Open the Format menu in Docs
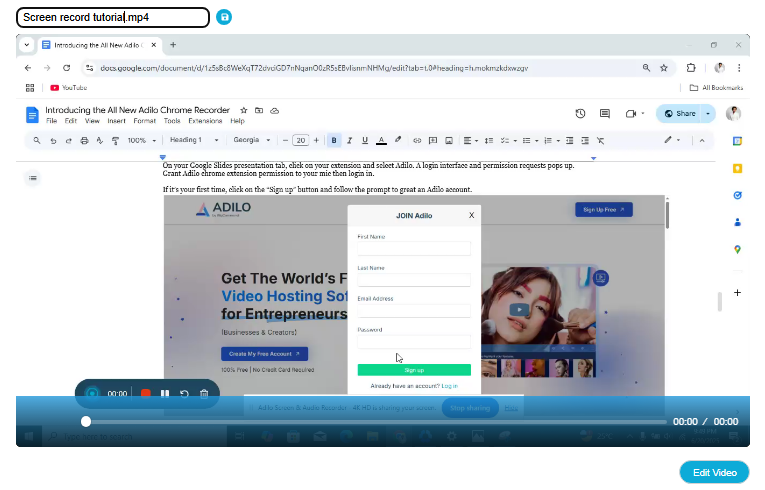This screenshot has width=765, height=490. click(x=144, y=121)
